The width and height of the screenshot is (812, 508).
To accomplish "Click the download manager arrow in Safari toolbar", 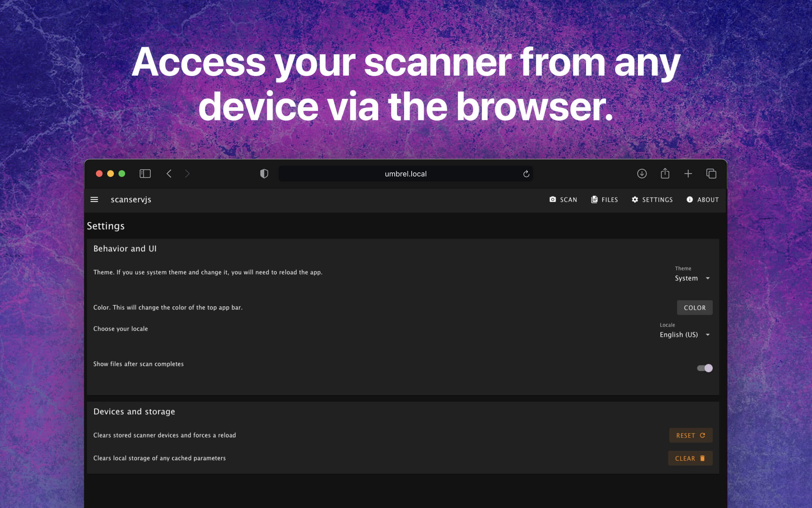I will 642,173.
